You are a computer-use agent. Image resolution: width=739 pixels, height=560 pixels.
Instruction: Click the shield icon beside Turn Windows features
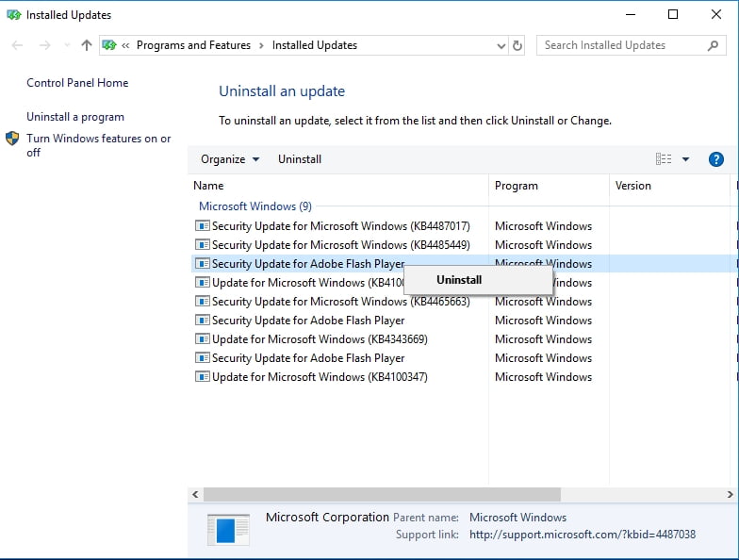pyautogui.click(x=12, y=139)
